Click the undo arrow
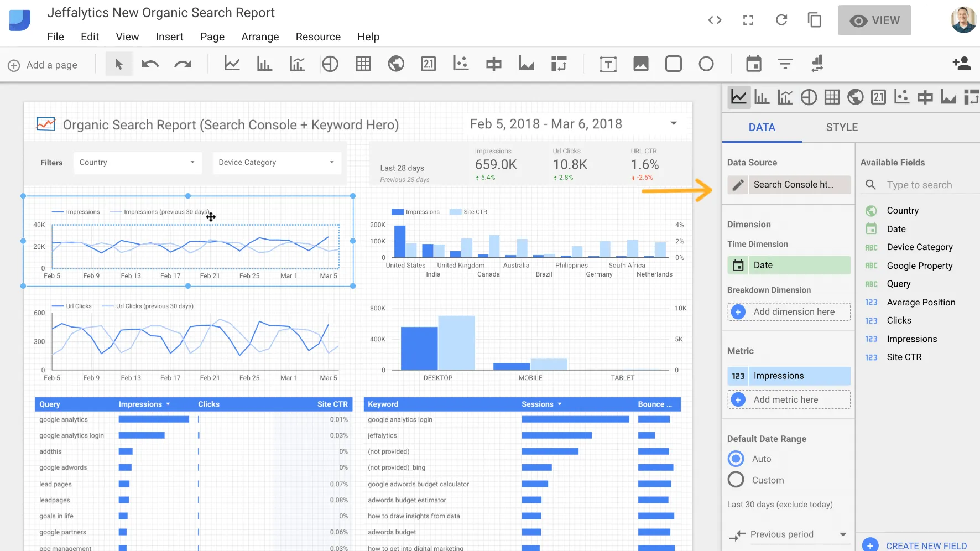 pos(150,64)
